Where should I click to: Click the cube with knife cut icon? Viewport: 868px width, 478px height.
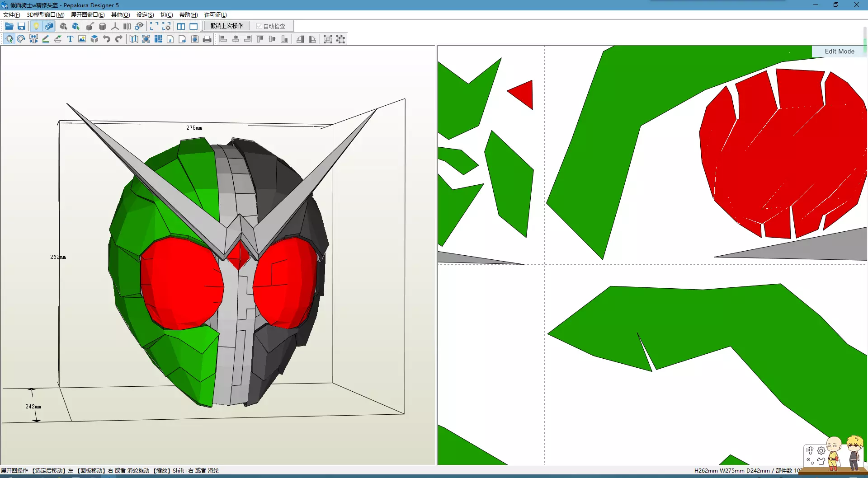[x=90, y=26]
